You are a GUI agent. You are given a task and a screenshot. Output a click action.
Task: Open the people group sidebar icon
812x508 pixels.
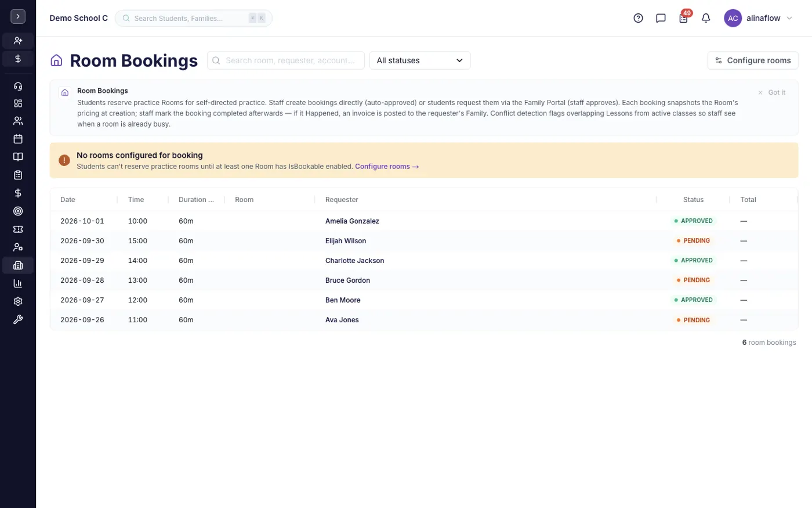pos(18,121)
